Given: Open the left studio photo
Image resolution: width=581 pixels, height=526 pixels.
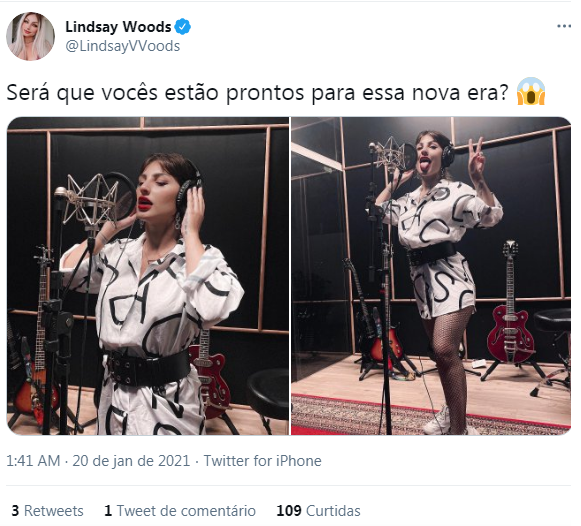Looking at the screenshot, I should point(148,276).
